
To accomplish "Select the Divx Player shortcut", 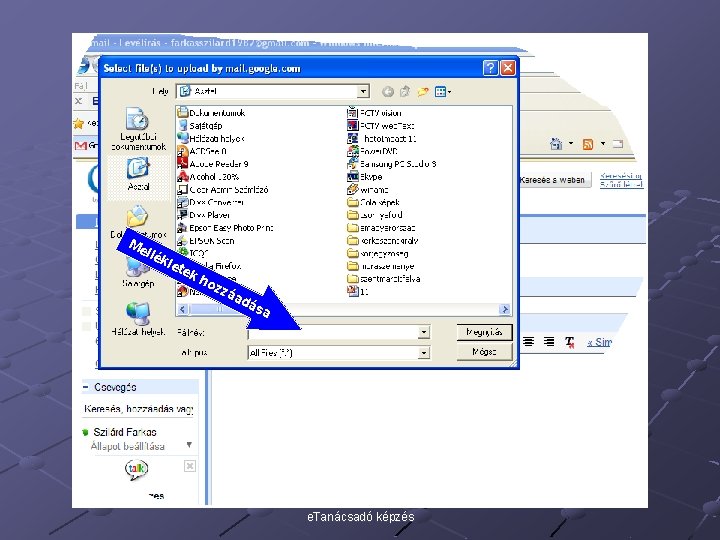I will 204,215.
